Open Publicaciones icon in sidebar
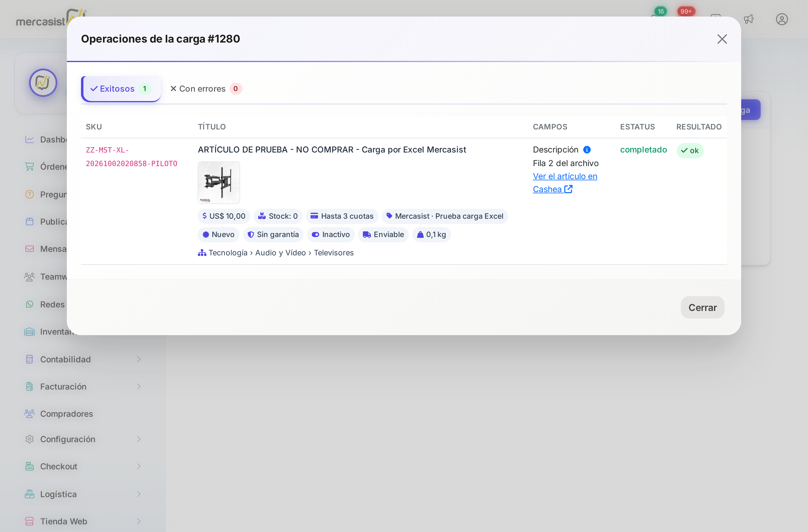 [x=30, y=222]
